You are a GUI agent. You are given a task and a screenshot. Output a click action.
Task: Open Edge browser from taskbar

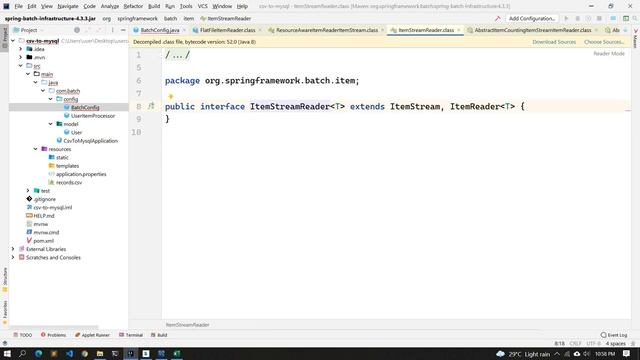click(x=38, y=354)
